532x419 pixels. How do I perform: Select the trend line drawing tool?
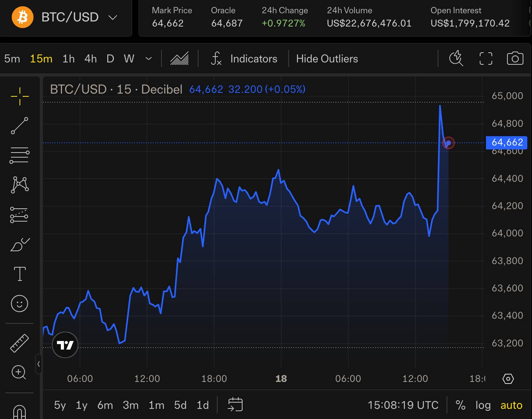tap(20, 126)
